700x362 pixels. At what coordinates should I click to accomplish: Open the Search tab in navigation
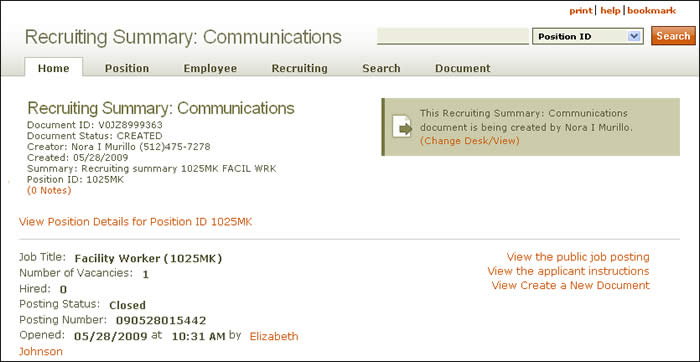tap(381, 68)
